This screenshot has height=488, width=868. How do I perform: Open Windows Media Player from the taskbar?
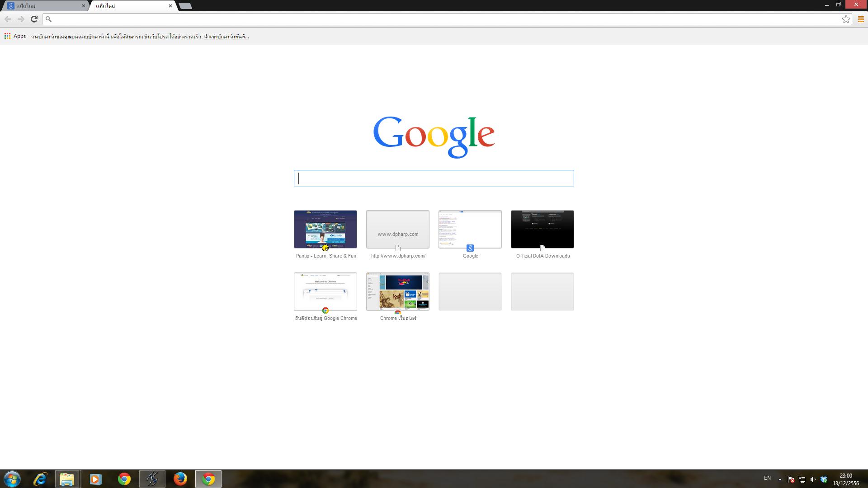click(x=95, y=479)
